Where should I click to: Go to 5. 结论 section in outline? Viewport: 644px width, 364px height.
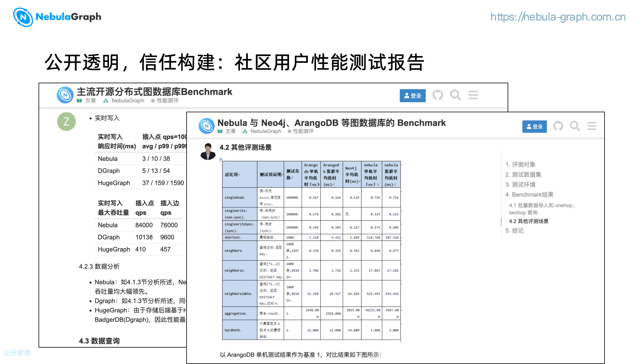point(514,231)
